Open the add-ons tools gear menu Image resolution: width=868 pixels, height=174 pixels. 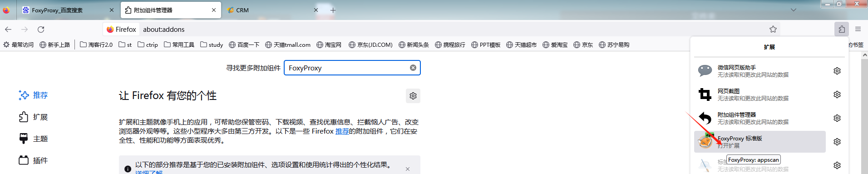pyautogui.click(x=413, y=96)
